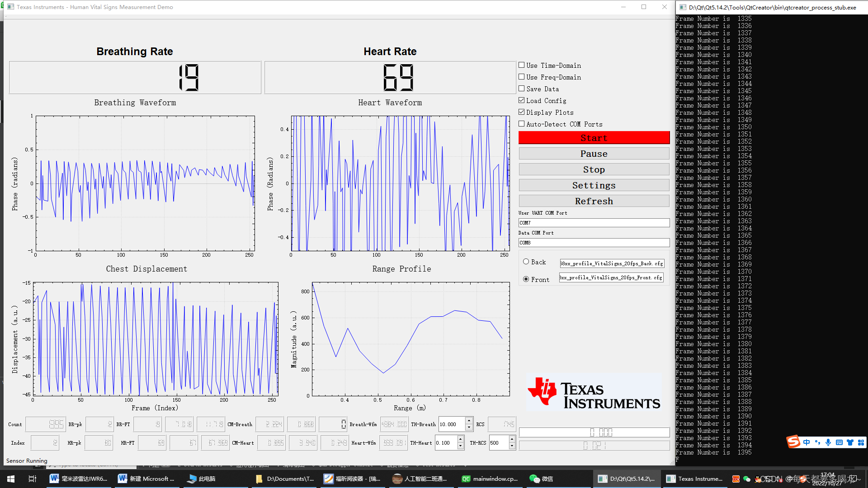Increase the TH-Breath value with up arrow
The width and height of the screenshot is (868, 488).
pos(469,421)
